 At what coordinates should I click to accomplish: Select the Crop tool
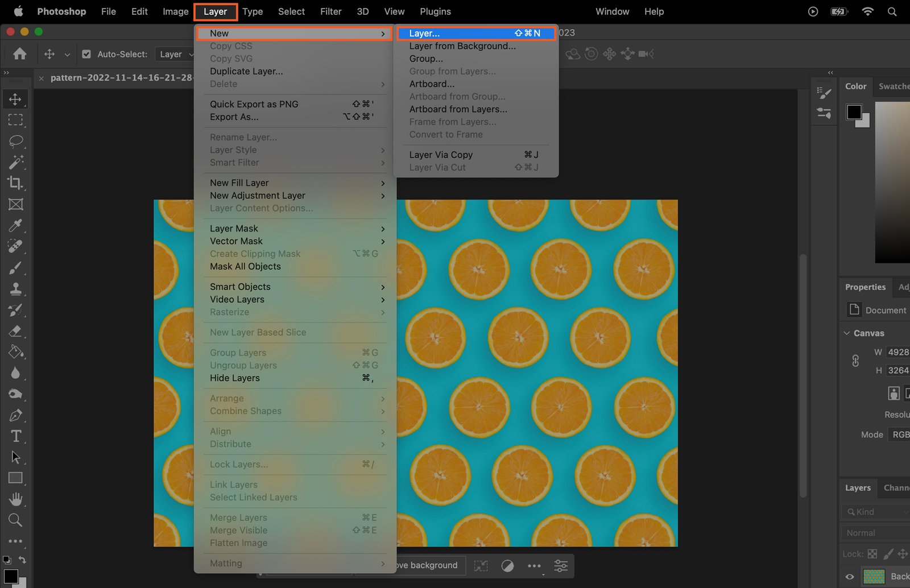15,183
